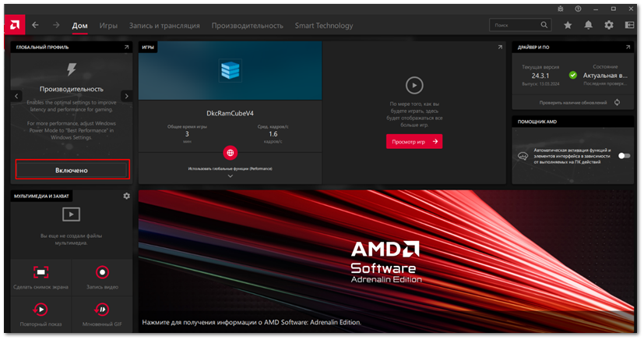Open settings gear in top bar
This screenshot has width=644, height=340.
point(609,25)
